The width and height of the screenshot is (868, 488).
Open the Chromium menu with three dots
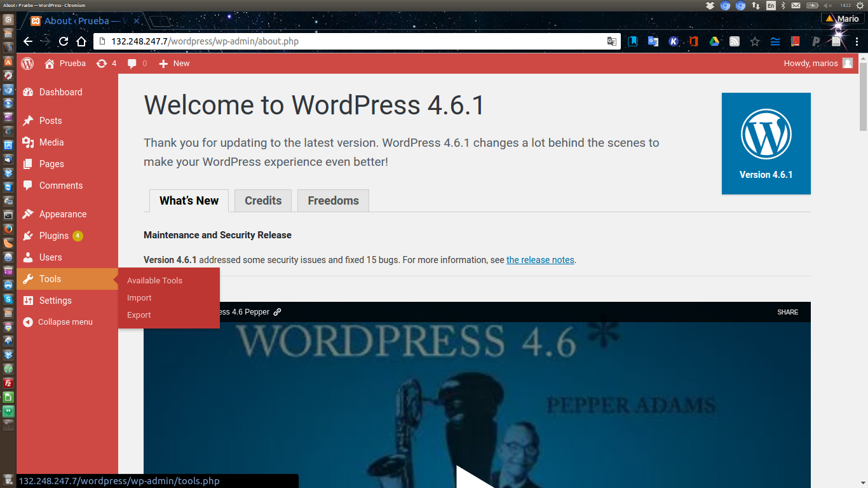tap(857, 41)
